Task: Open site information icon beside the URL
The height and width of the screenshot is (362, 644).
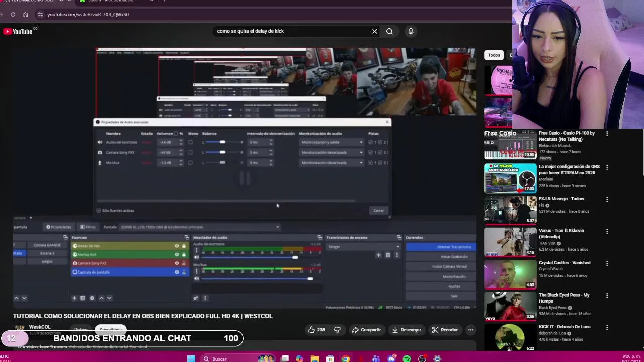Action: tap(40, 15)
